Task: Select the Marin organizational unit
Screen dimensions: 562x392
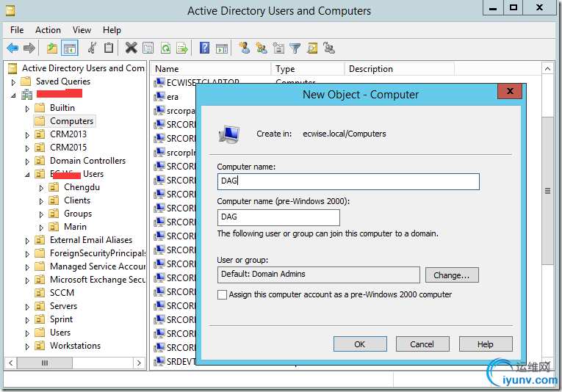Action: pos(75,227)
